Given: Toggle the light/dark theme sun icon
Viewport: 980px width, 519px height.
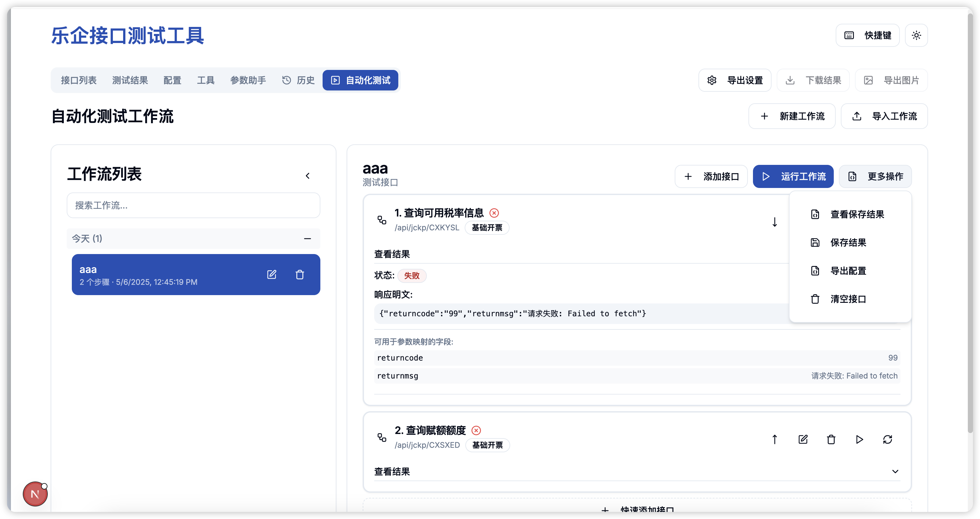Looking at the screenshot, I should pos(916,35).
